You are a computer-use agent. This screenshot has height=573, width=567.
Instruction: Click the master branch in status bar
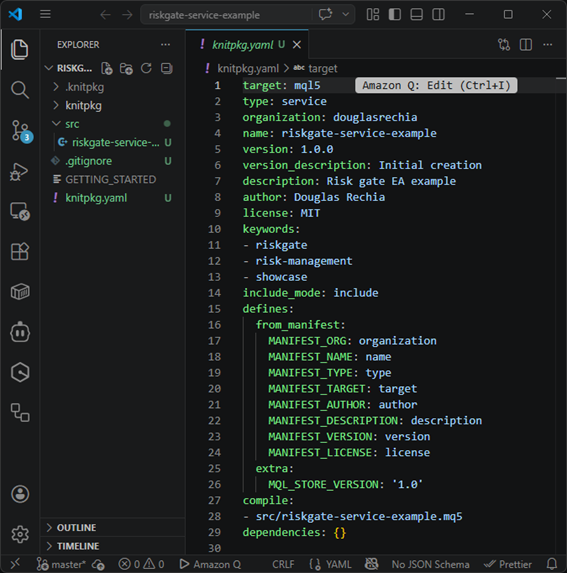61,564
